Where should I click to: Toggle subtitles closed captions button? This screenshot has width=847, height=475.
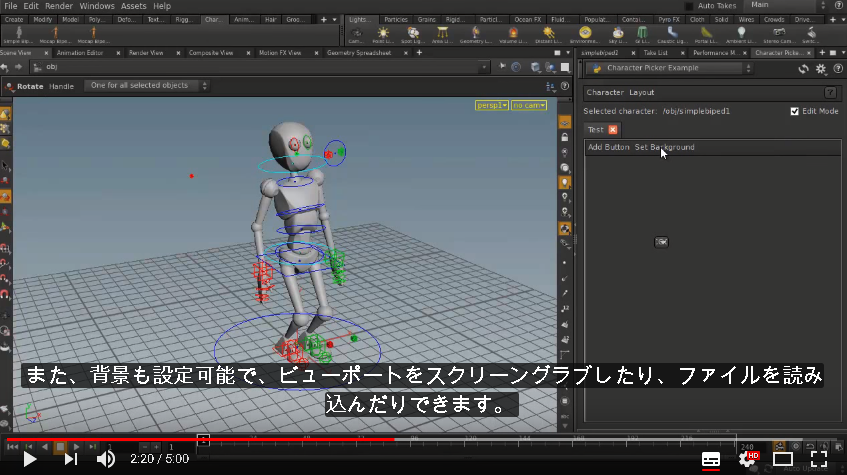point(710,459)
